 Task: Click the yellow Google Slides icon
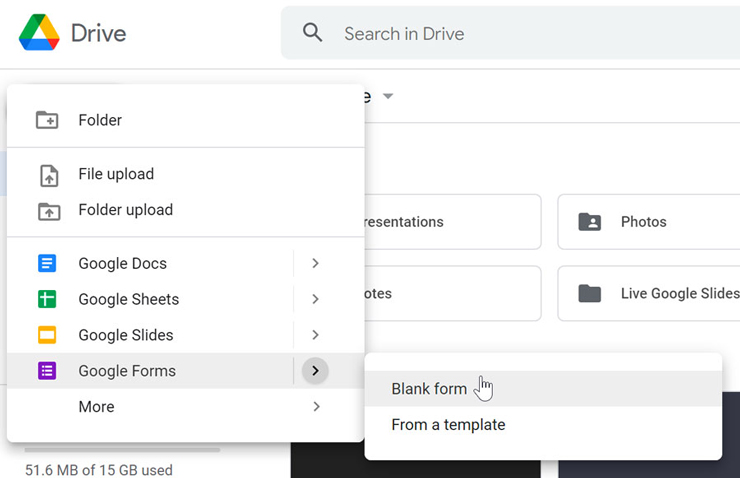(47, 335)
